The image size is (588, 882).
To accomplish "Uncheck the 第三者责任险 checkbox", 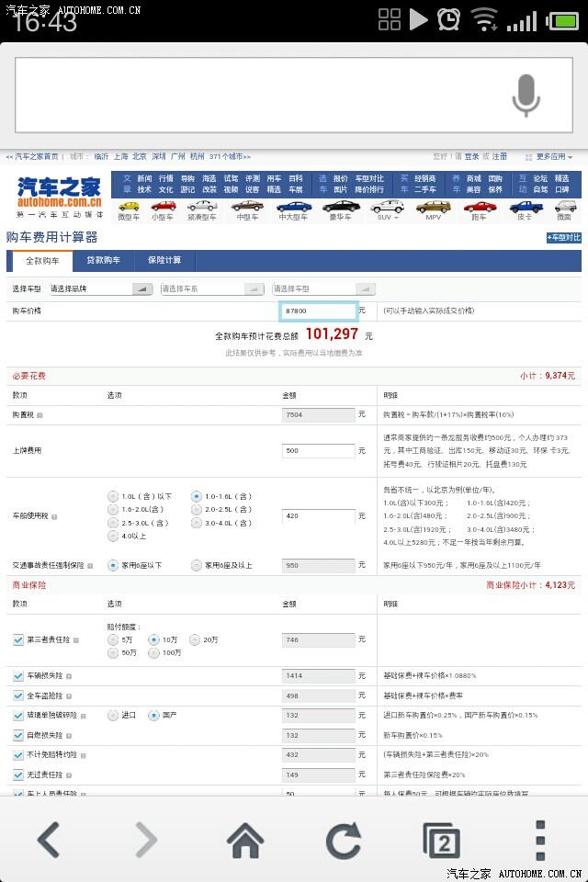I will click(x=18, y=640).
